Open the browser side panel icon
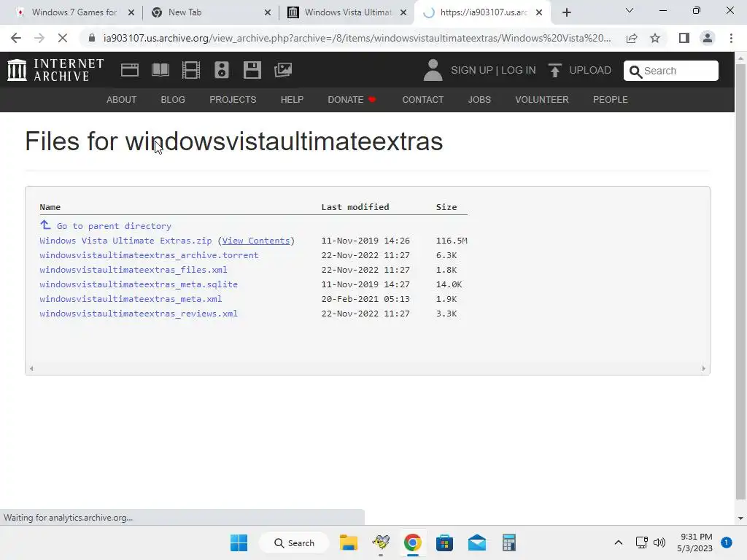The width and height of the screenshot is (747, 560). pyautogui.click(x=684, y=38)
